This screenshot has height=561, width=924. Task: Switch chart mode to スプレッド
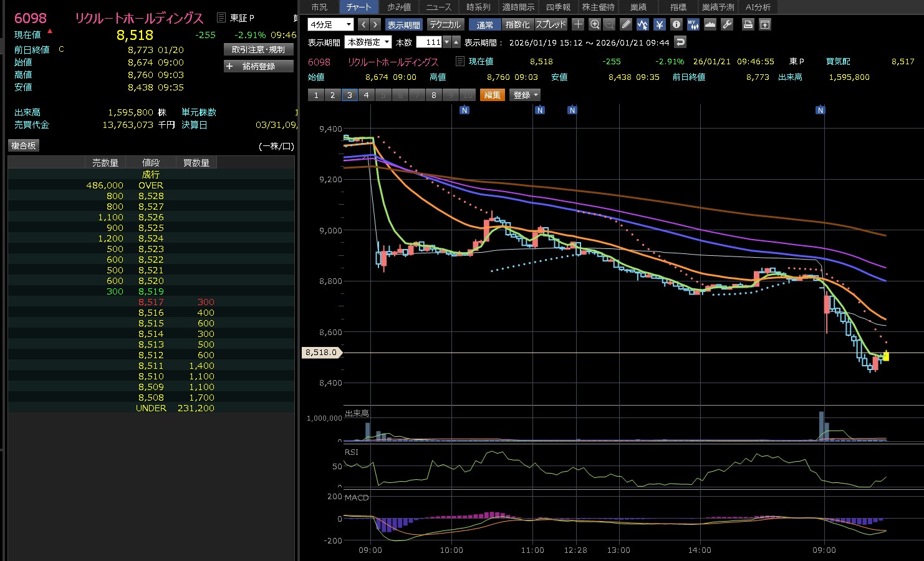point(551,24)
